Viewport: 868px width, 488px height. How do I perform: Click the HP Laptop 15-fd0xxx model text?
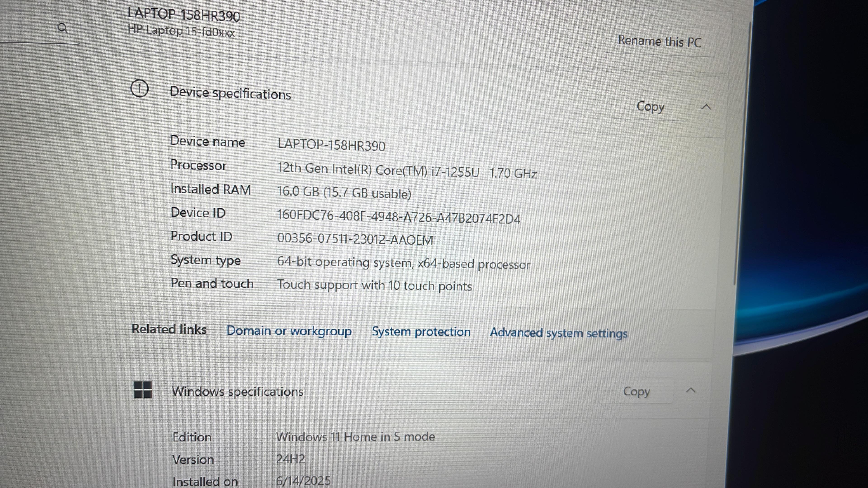point(181,31)
